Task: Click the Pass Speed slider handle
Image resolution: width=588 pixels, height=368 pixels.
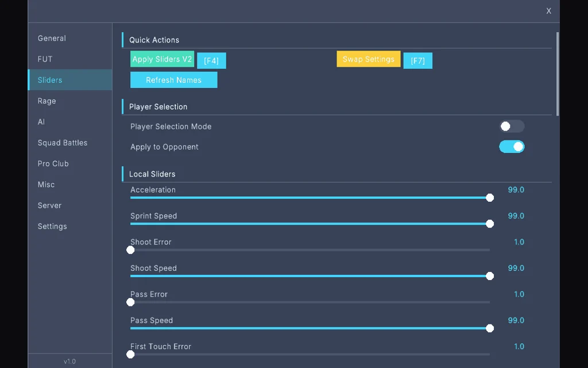Action: coord(490,328)
